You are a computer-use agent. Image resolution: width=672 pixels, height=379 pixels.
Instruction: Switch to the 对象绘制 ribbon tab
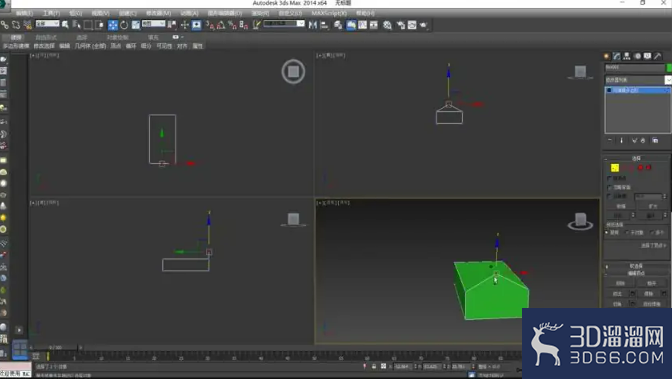coord(117,38)
